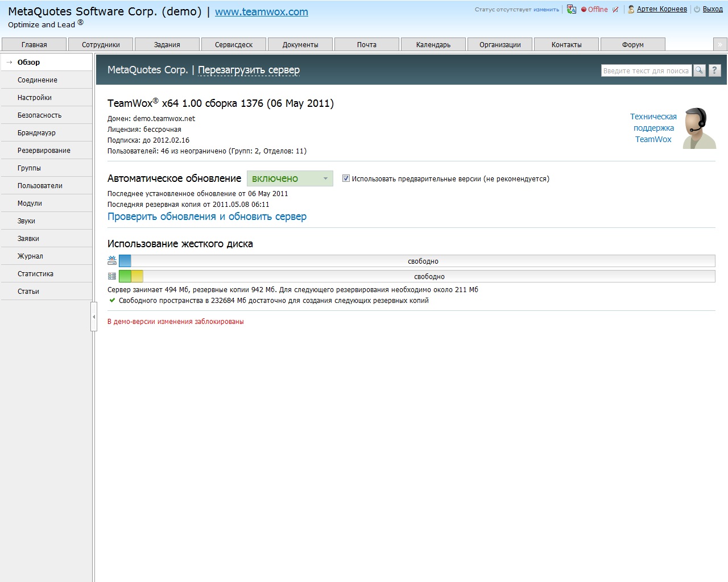Open Техническая поддержка TeamWox link

[653, 128]
